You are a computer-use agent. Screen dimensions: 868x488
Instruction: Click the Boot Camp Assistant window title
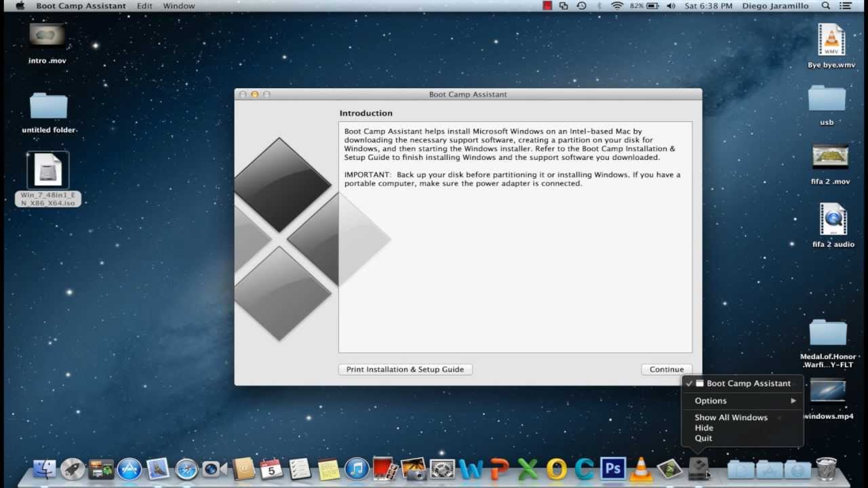(468, 94)
